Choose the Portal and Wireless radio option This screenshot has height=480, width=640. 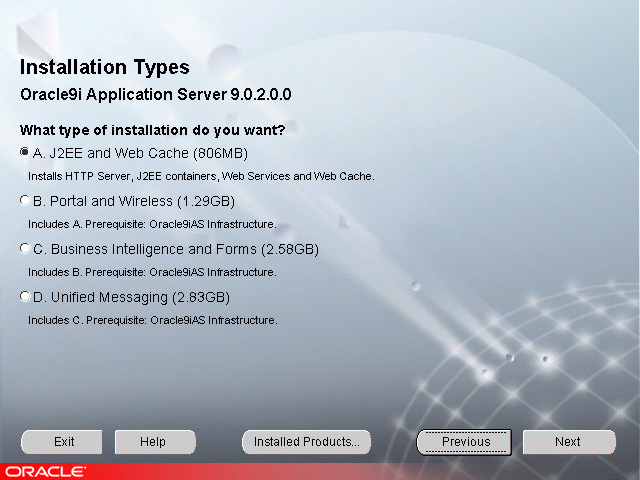(25, 200)
